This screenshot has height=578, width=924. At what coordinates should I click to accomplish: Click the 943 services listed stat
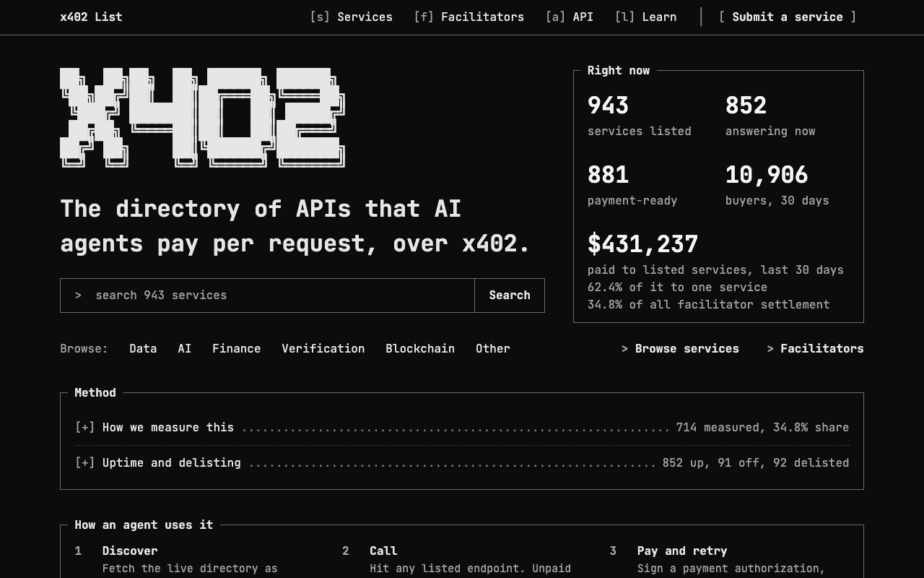[639, 115]
